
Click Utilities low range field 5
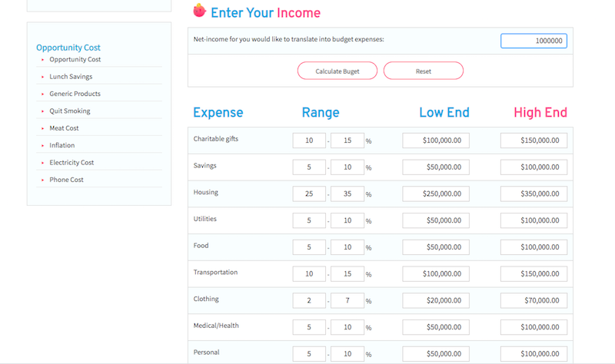pyautogui.click(x=309, y=220)
